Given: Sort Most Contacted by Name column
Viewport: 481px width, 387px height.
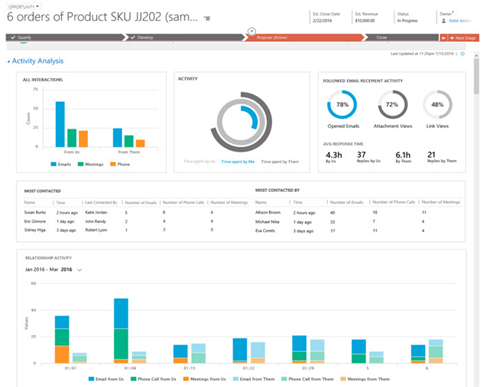Looking at the screenshot, I should 29,202.
